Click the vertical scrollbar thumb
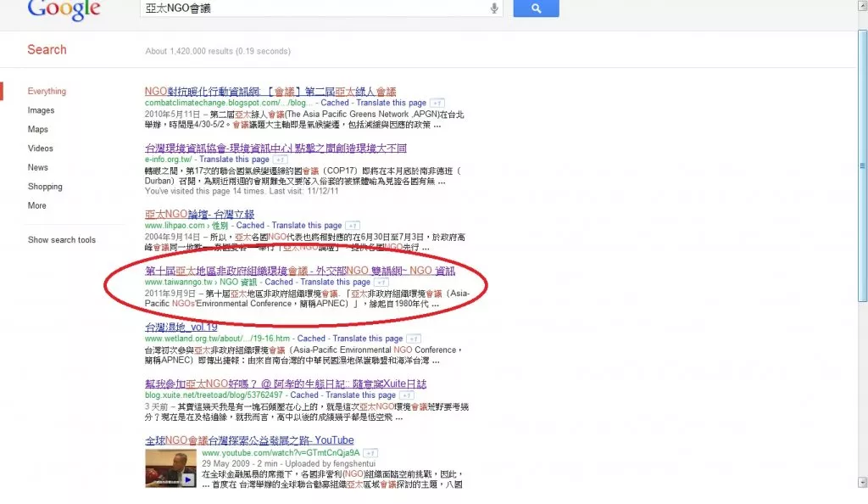 [x=862, y=166]
